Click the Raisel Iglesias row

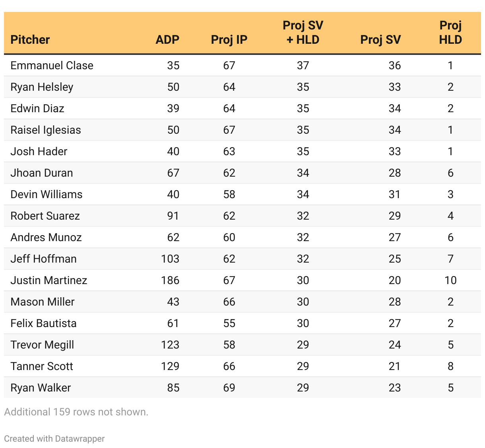pos(242,130)
